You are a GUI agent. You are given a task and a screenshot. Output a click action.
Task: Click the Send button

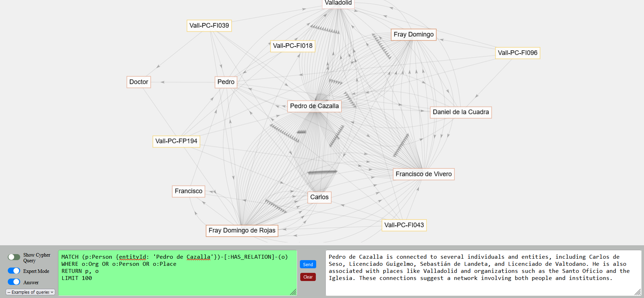pos(308,264)
